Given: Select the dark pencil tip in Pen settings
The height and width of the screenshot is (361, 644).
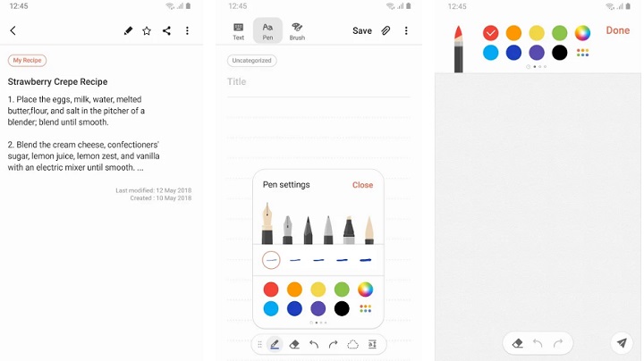Looking at the screenshot, I should tap(308, 231).
